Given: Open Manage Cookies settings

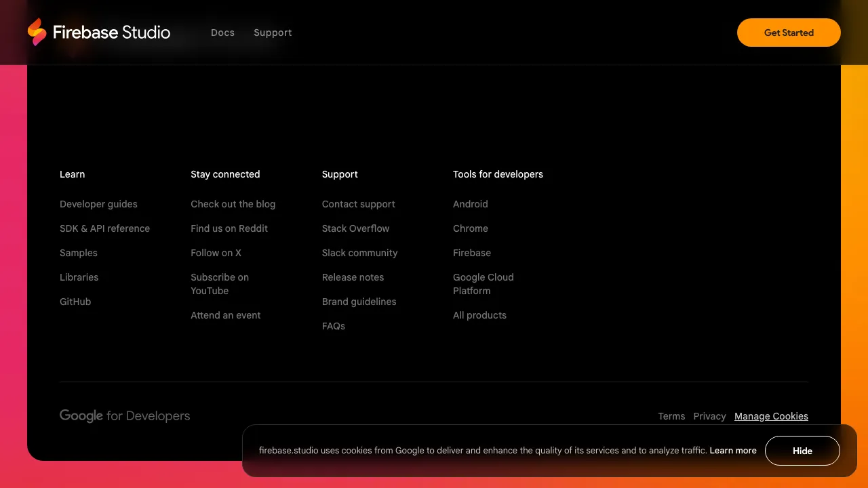Looking at the screenshot, I should [x=771, y=416].
